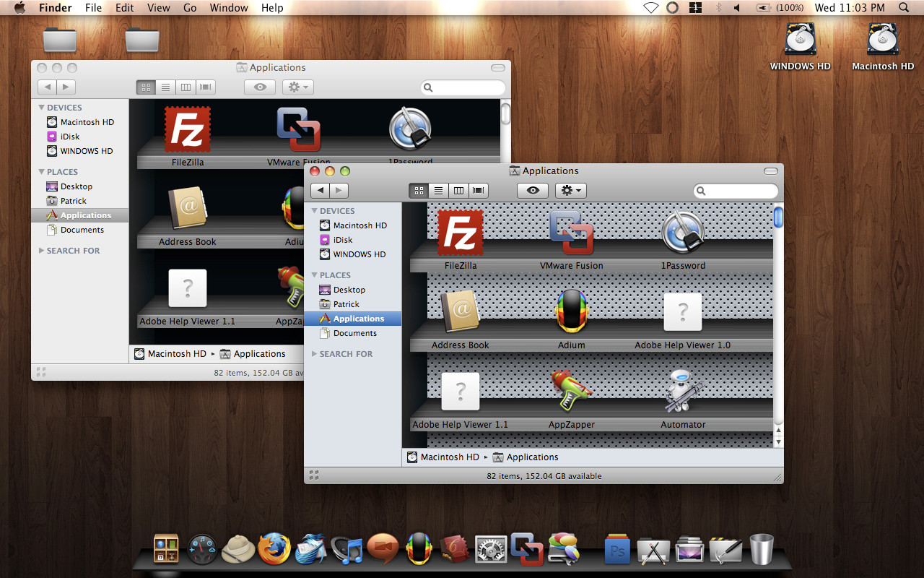Screen dimensions: 924x578
Task: Launch Firefox from the Dock
Action: 274,549
